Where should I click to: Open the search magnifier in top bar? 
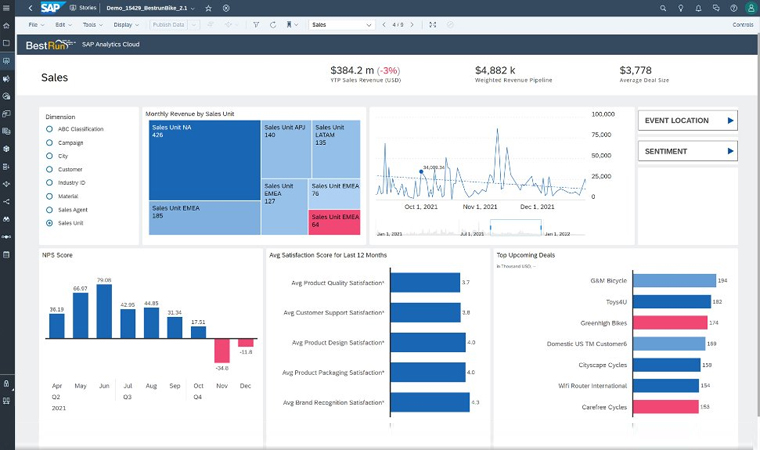(x=664, y=7)
